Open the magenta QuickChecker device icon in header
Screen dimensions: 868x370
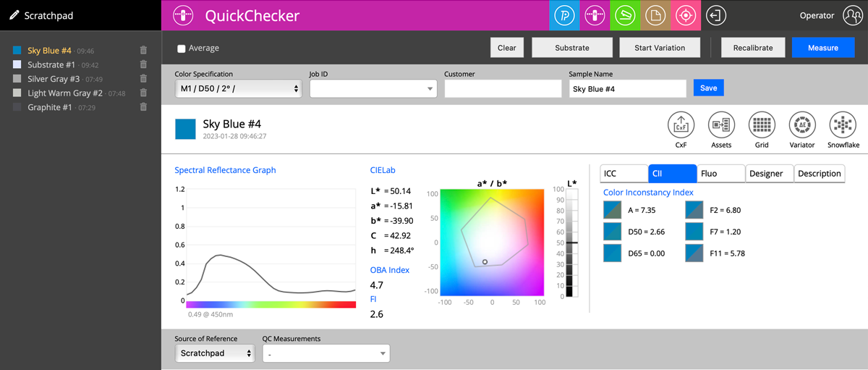tap(595, 15)
